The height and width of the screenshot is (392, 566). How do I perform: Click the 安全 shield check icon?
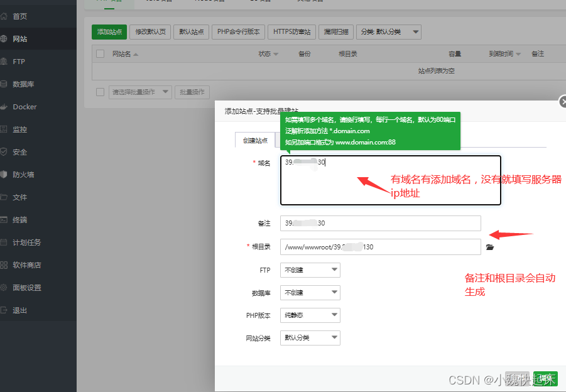click(x=4, y=152)
